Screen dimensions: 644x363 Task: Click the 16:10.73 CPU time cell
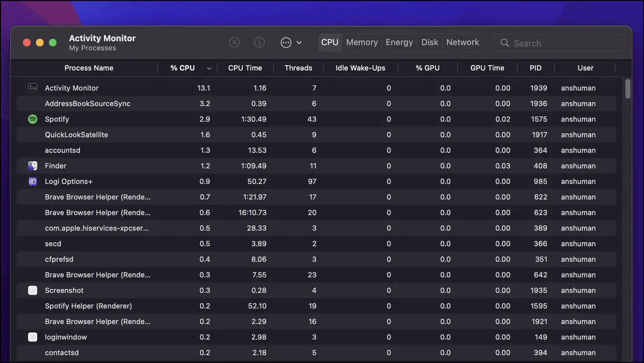tap(251, 213)
